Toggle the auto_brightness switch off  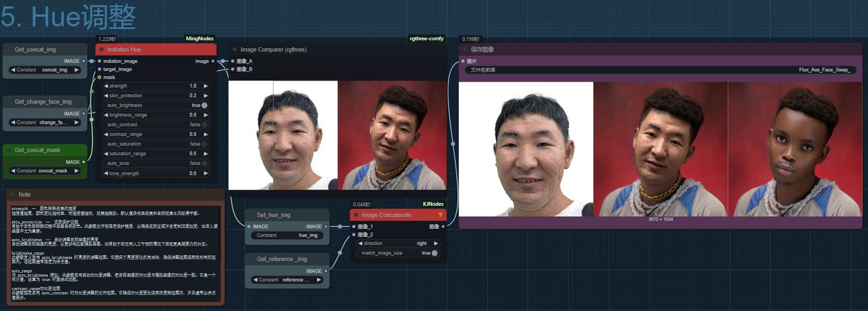[204, 105]
